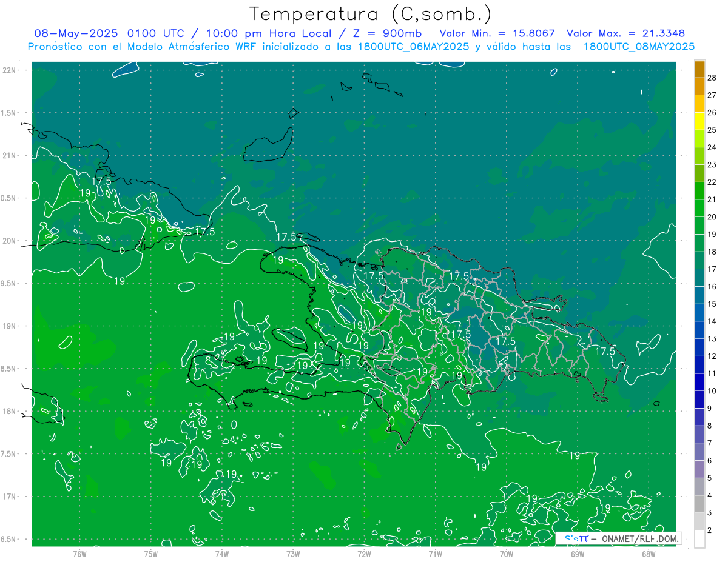The height and width of the screenshot is (562, 728).
Task: Click the 'ONAMET' credit label box
Action: click(x=618, y=538)
